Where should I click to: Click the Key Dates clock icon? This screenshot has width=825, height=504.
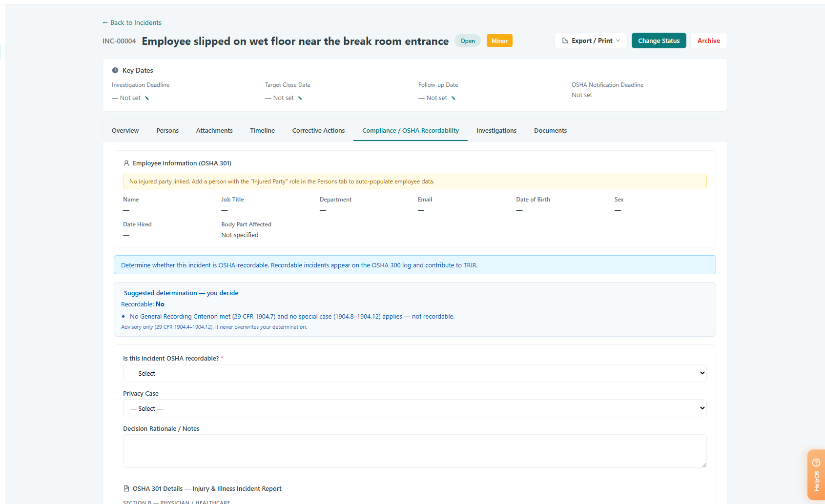115,70
